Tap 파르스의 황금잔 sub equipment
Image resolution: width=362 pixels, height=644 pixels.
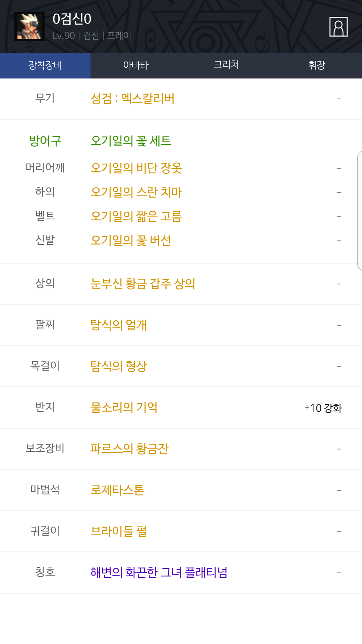129,449
